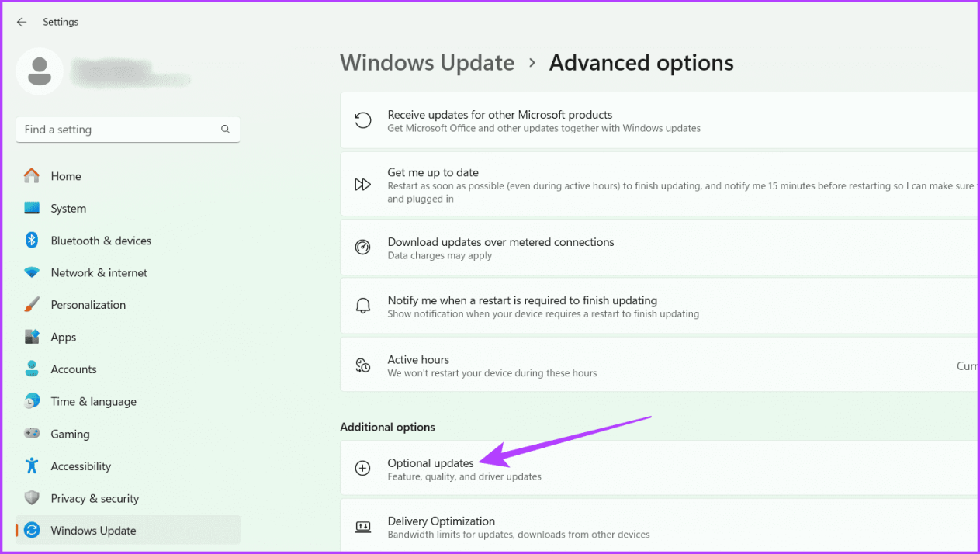Click the Personalization paintbrush icon
Screen dimensions: 980x554
tap(32, 305)
